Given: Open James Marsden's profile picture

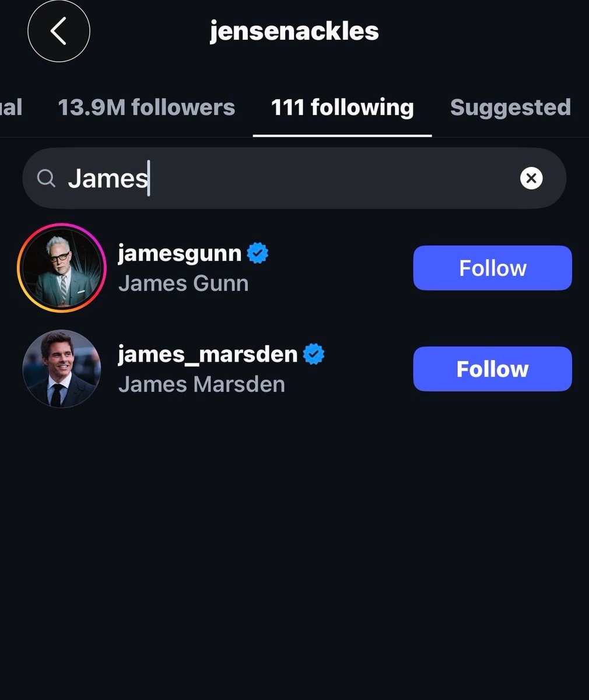Looking at the screenshot, I should point(62,369).
